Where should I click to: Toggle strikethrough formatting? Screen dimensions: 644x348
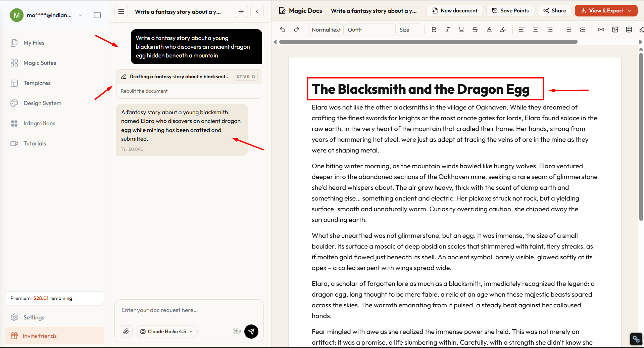pos(475,30)
